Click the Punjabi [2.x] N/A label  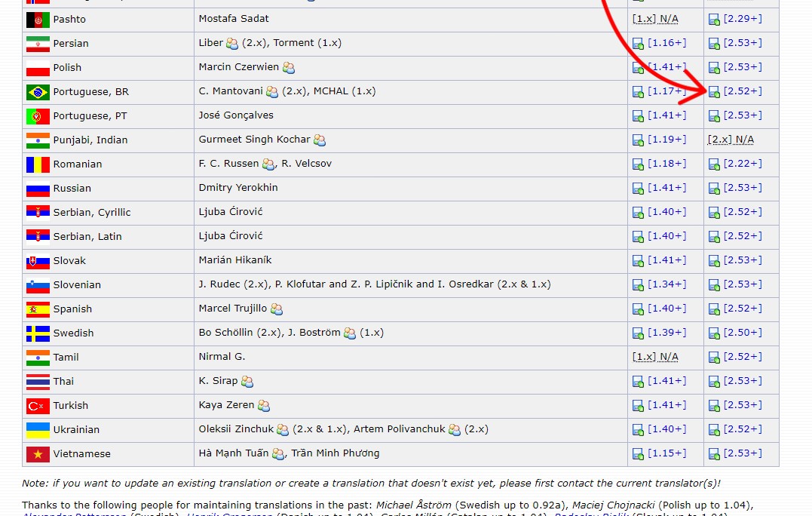731,140
